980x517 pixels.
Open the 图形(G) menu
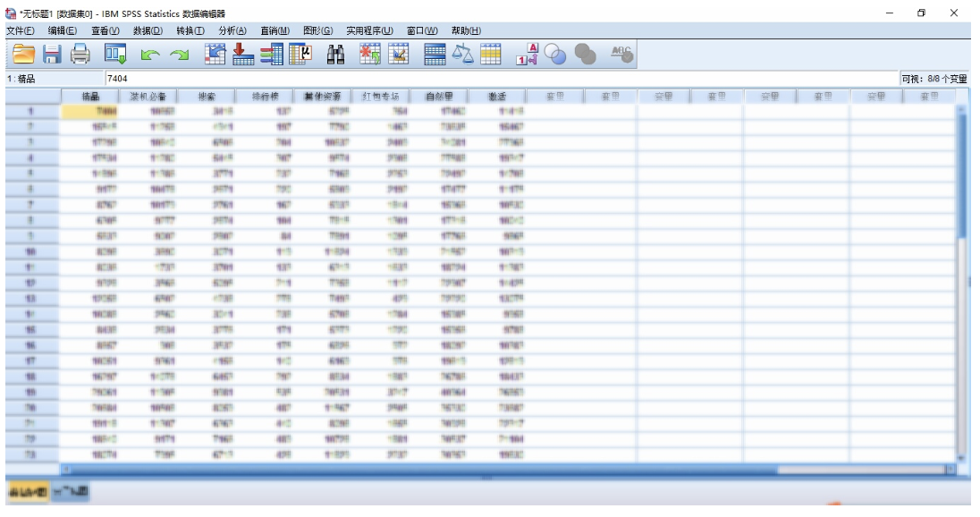[317, 30]
